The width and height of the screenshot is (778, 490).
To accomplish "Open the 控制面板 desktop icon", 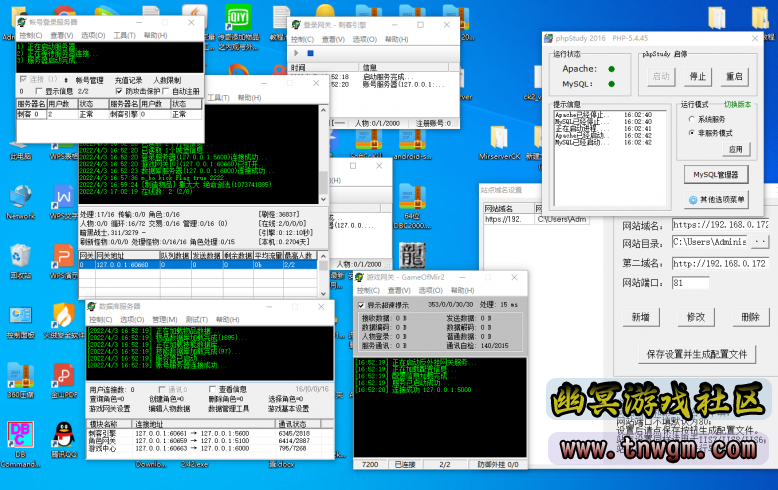I will [21, 321].
